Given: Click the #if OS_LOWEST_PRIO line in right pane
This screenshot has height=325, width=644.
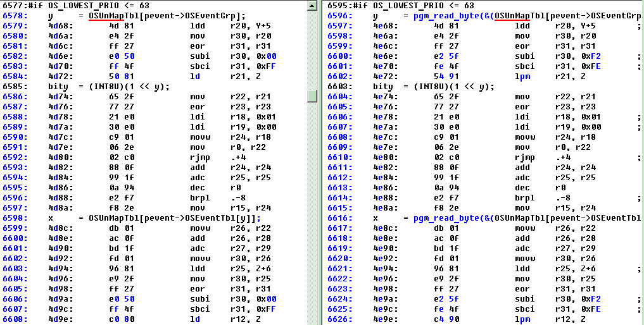Looking at the screenshot, I should (x=400, y=6).
